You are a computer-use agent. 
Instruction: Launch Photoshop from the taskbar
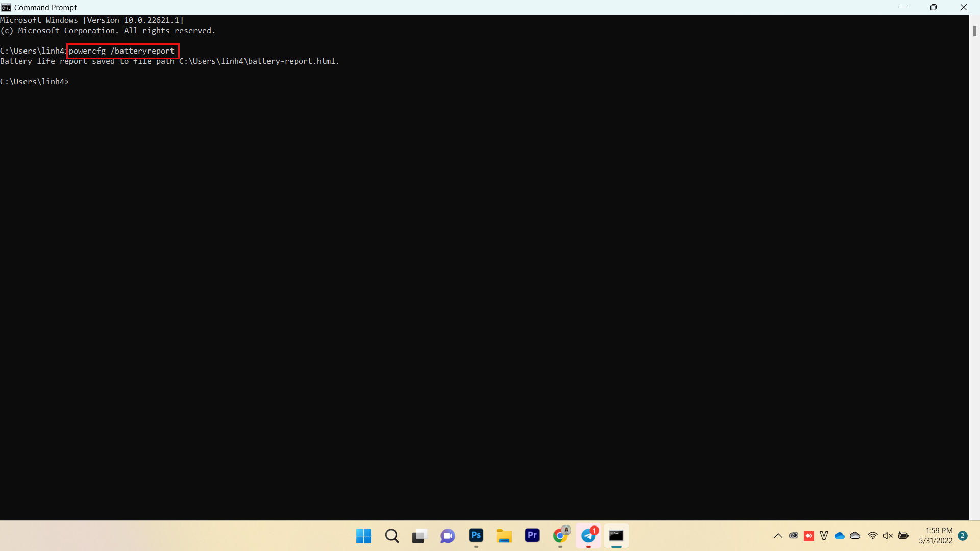(x=476, y=535)
